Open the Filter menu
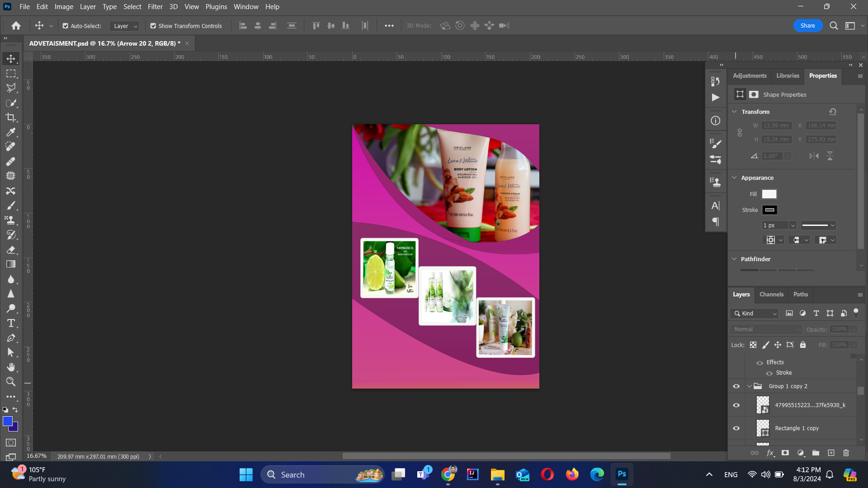The height and width of the screenshot is (488, 868). (x=155, y=7)
